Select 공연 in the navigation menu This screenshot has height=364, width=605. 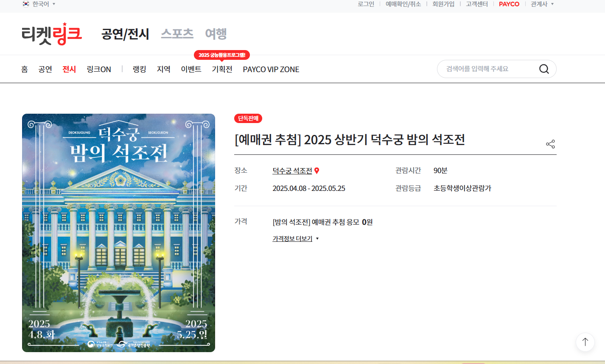[x=45, y=69]
